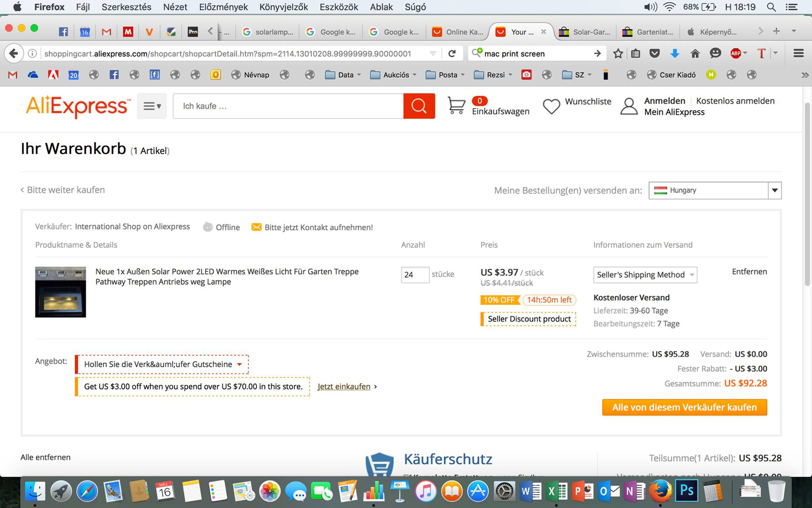Viewport: 812px width, 508px height.
Task: Expand the SZ bookmarks folder
Action: pos(577,75)
